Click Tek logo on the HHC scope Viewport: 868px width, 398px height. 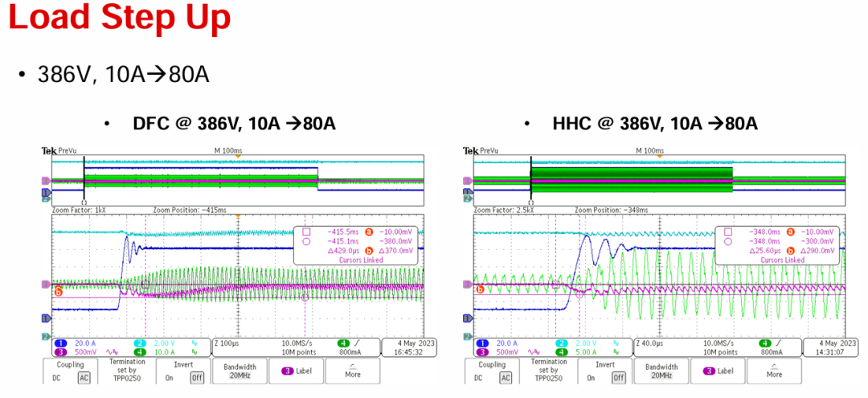(x=469, y=150)
